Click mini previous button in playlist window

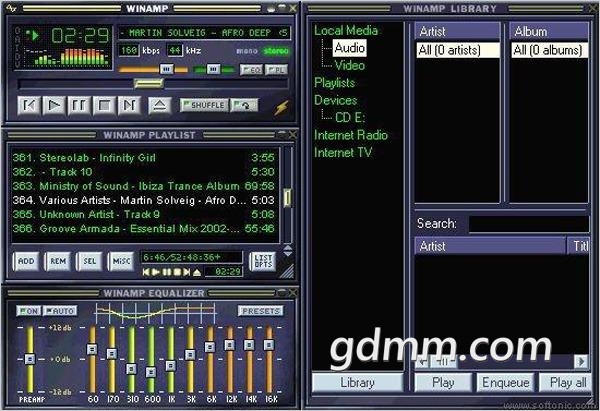146,272
